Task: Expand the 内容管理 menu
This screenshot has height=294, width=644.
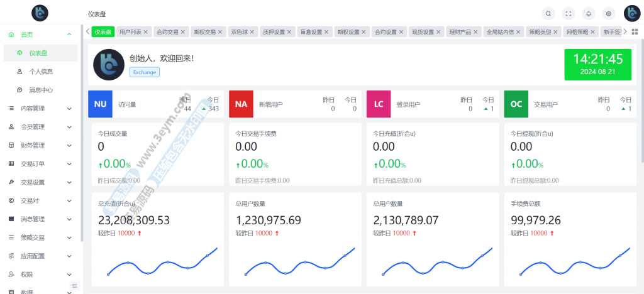Action: coord(41,108)
